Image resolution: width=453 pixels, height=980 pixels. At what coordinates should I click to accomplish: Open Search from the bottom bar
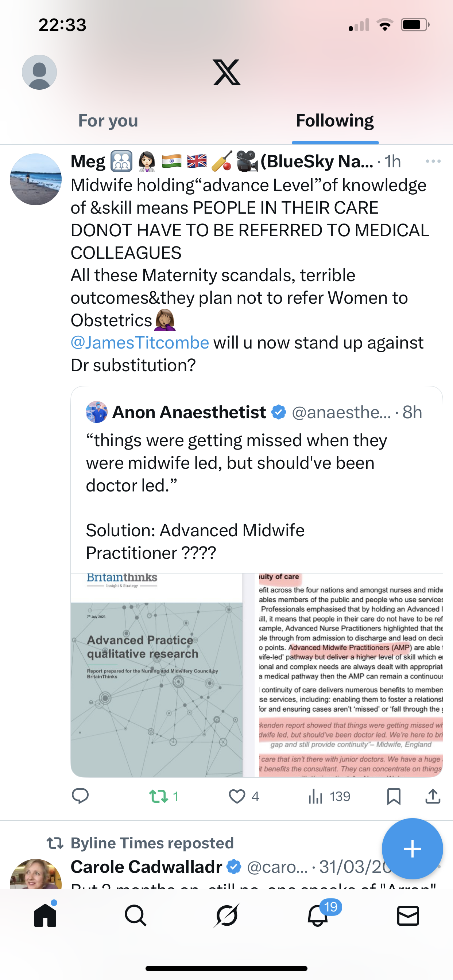coord(136,915)
